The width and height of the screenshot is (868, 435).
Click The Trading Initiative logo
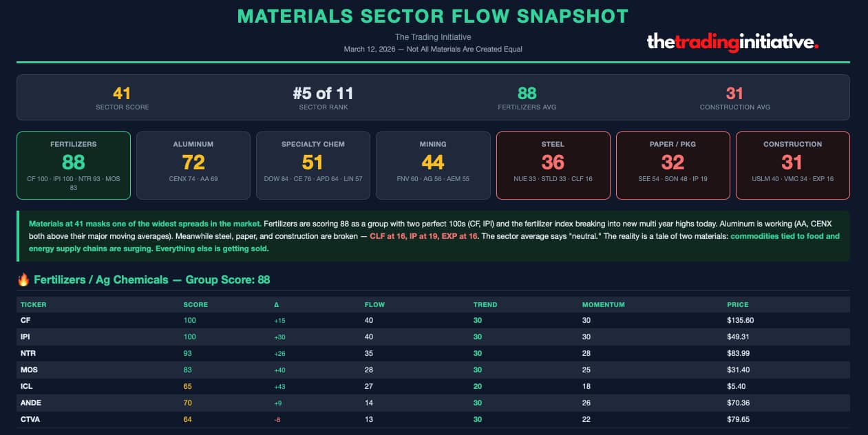coord(732,42)
